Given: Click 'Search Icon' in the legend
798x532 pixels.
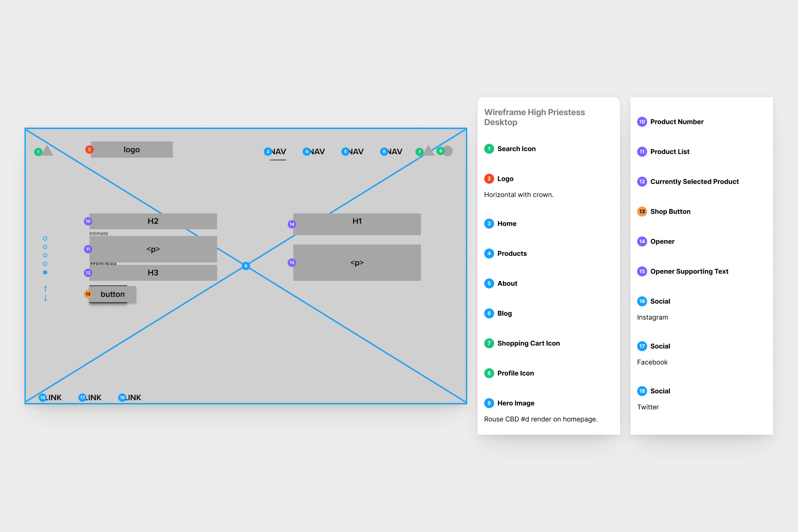Looking at the screenshot, I should [517, 149].
